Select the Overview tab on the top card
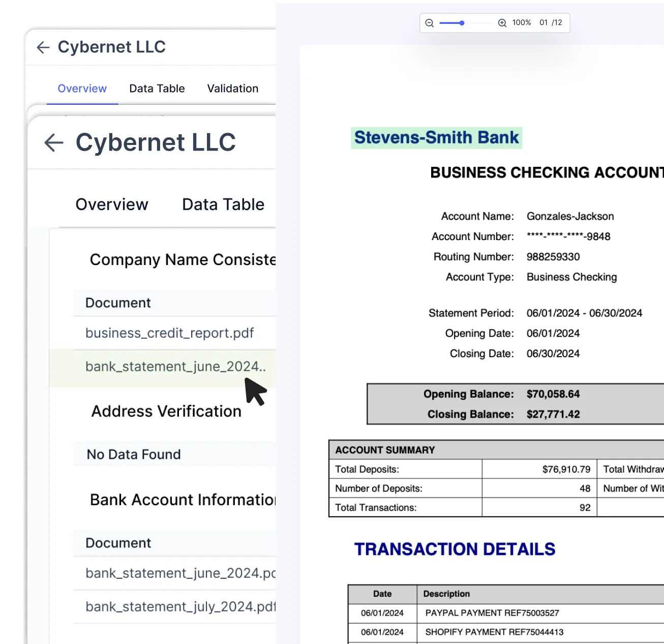The width and height of the screenshot is (664, 644). [82, 89]
